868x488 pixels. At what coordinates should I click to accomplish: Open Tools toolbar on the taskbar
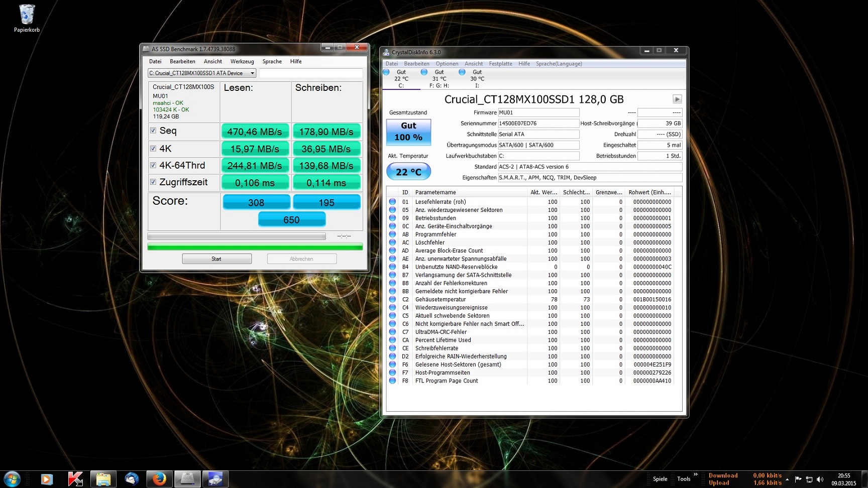pyautogui.click(x=684, y=479)
